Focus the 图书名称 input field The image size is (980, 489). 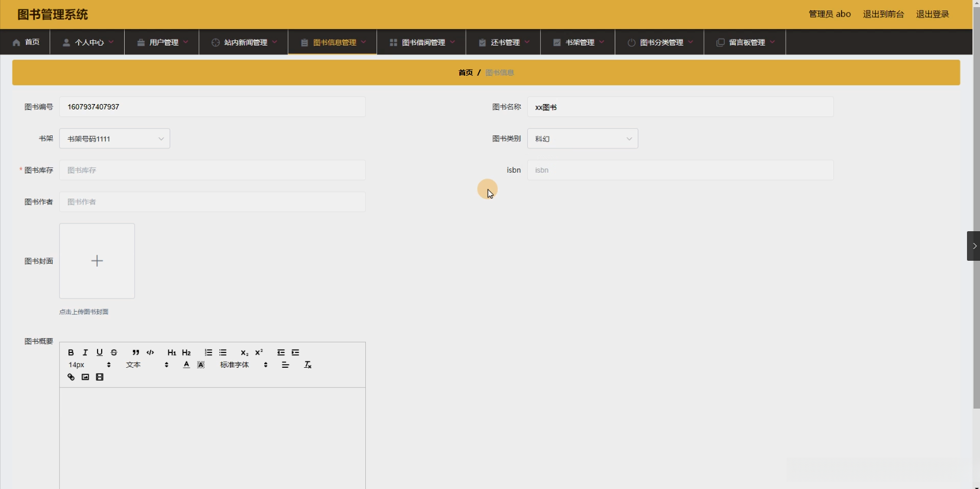pos(680,107)
